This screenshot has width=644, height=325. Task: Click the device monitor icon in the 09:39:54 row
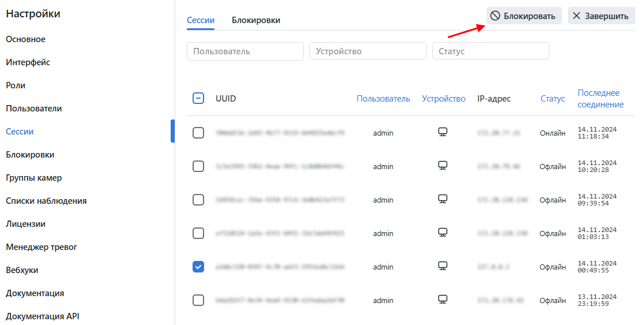tap(443, 199)
